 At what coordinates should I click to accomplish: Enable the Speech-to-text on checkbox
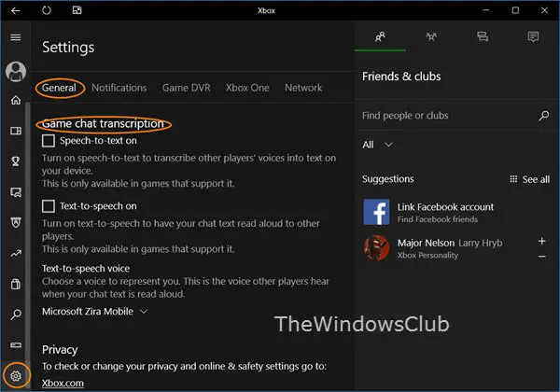coord(49,141)
